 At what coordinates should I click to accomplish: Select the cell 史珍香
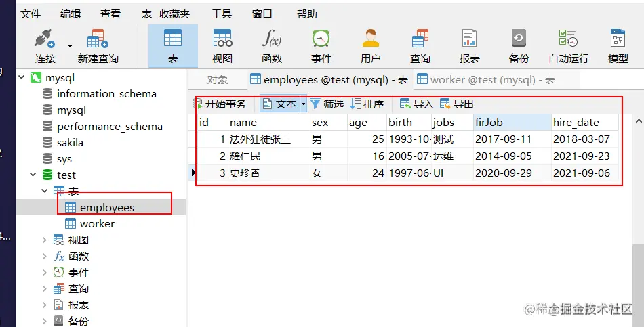(269, 173)
